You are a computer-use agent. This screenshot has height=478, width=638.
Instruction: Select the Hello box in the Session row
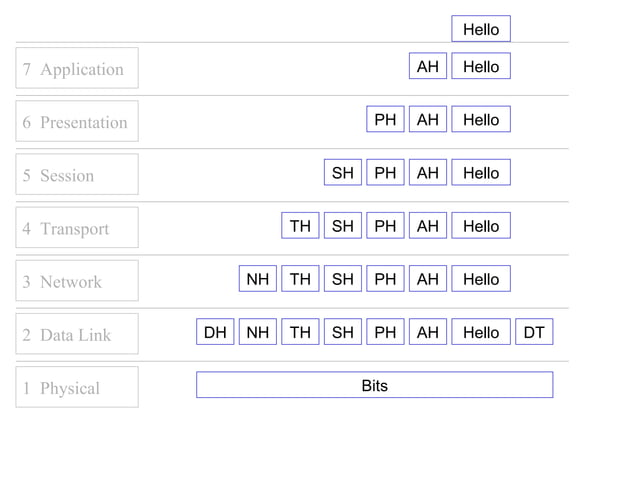[x=481, y=173]
